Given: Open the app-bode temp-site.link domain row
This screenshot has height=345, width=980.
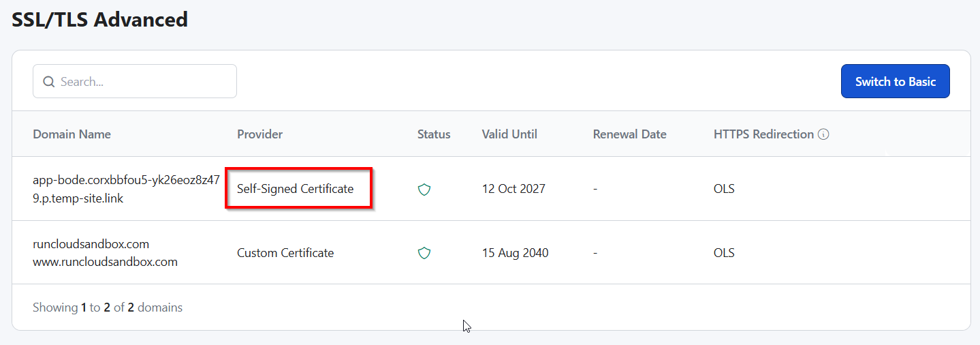Looking at the screenshot, I should tap(126, 190).
